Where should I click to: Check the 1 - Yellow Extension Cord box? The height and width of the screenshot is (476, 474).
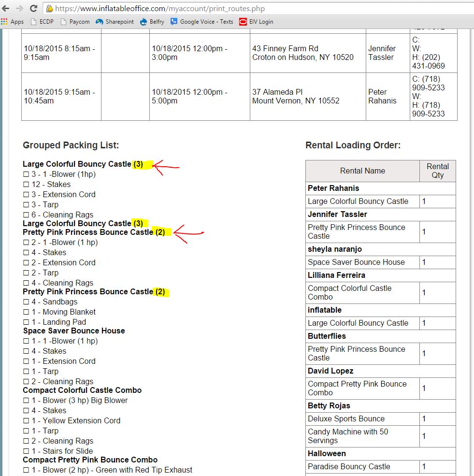click(x=26, y=421)
